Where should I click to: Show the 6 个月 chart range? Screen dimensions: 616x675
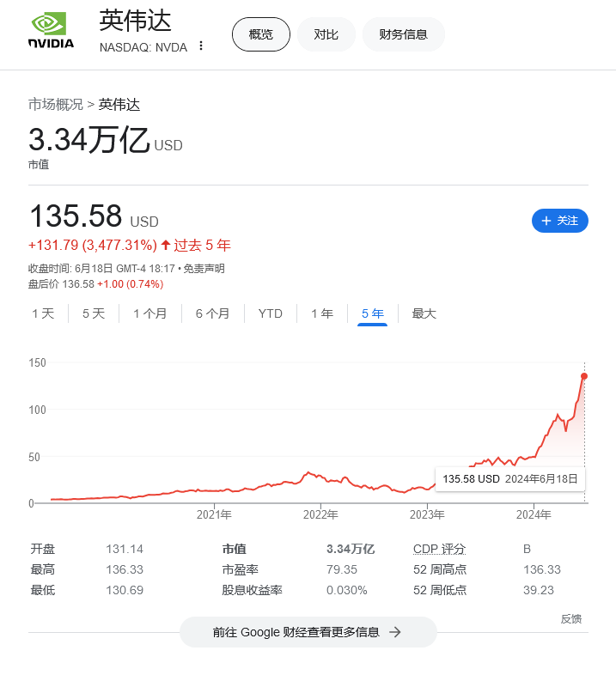tap(212, 313)
